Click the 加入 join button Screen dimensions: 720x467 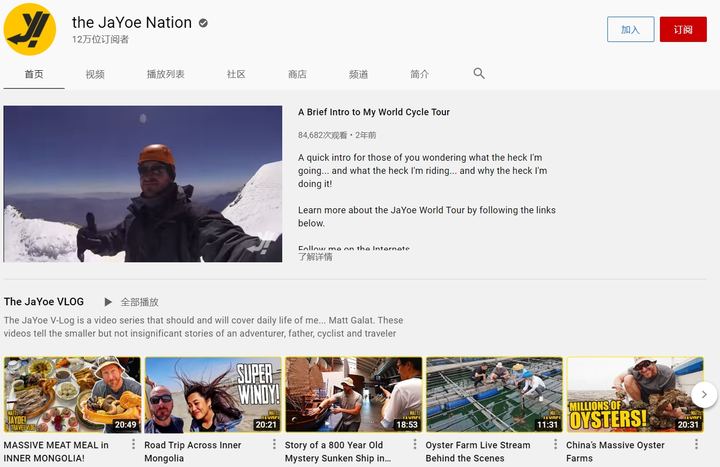tap(630, 29)
